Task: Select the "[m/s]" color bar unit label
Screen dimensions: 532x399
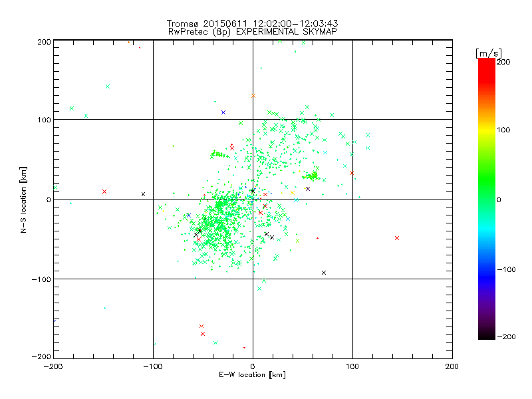Action: [x=488, y=53]
